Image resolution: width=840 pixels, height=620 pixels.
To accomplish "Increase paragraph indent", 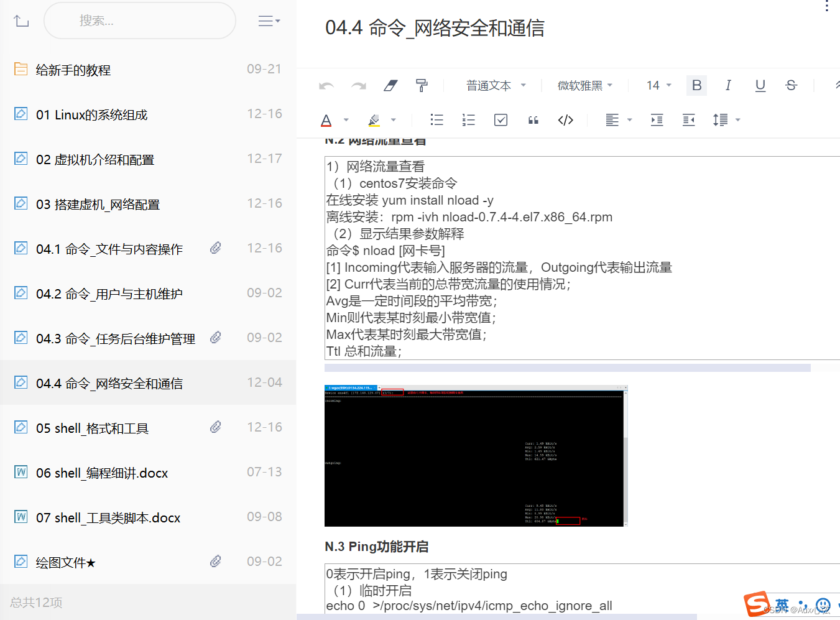I will [657, 120].
